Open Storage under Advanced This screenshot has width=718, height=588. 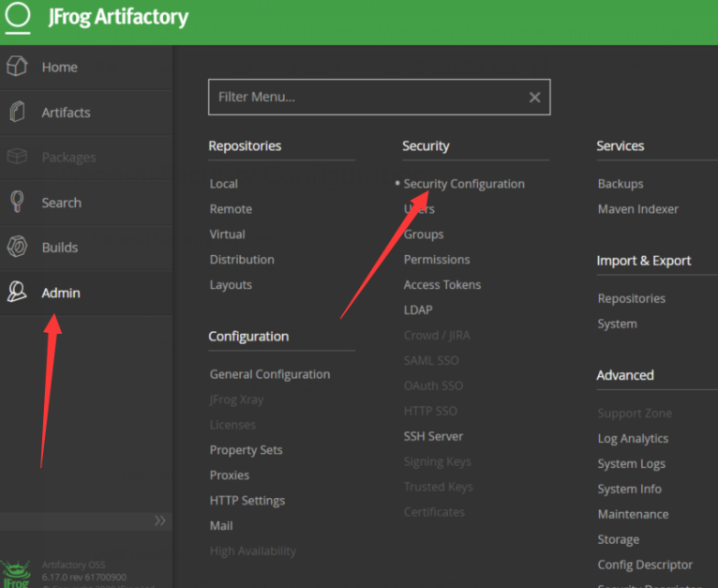[x=619, y=539]
